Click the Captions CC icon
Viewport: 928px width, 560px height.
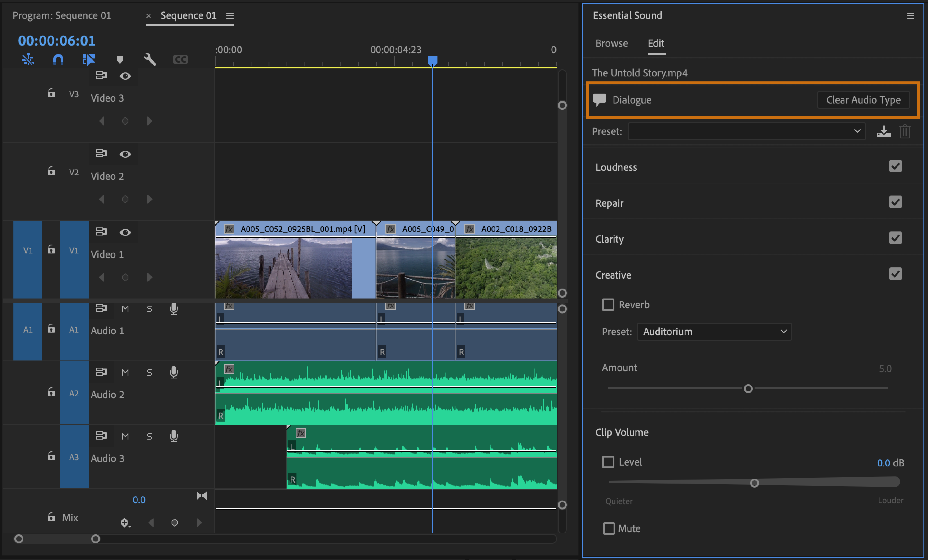pyautogui.click(x=180, y=59)
